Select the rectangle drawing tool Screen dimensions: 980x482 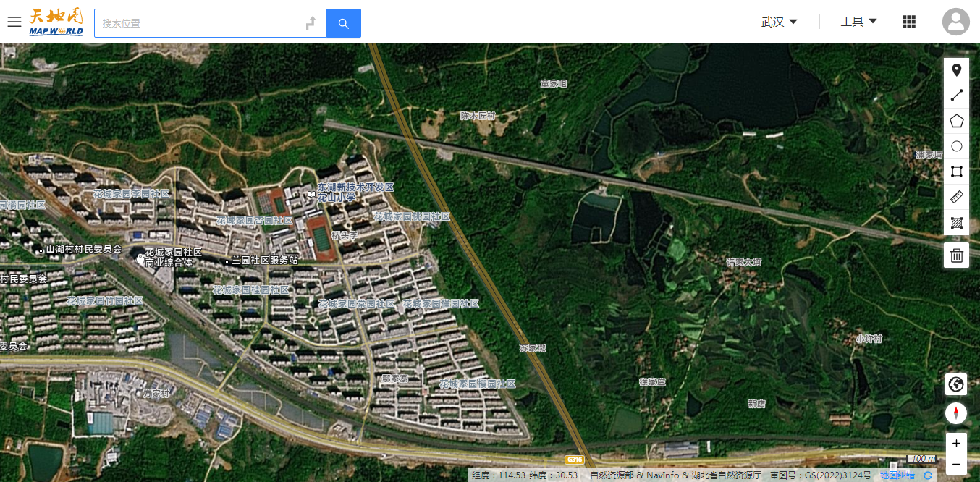(956, 172)
